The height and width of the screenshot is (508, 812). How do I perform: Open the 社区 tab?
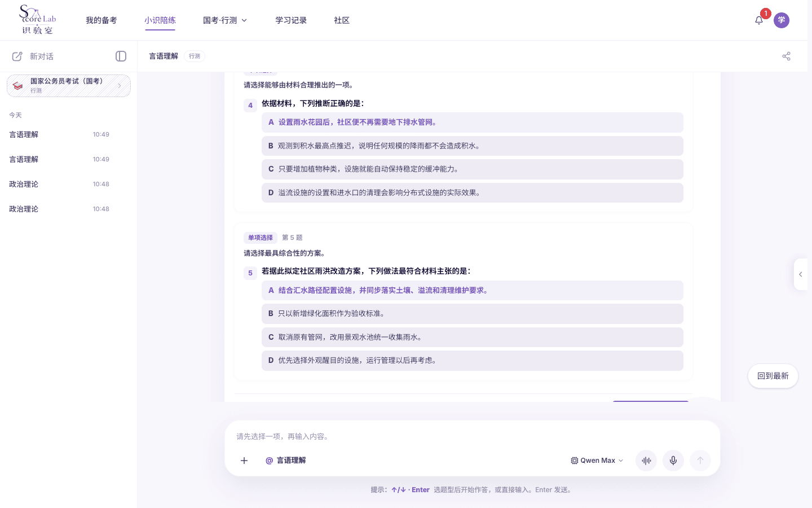click(342, 20)
